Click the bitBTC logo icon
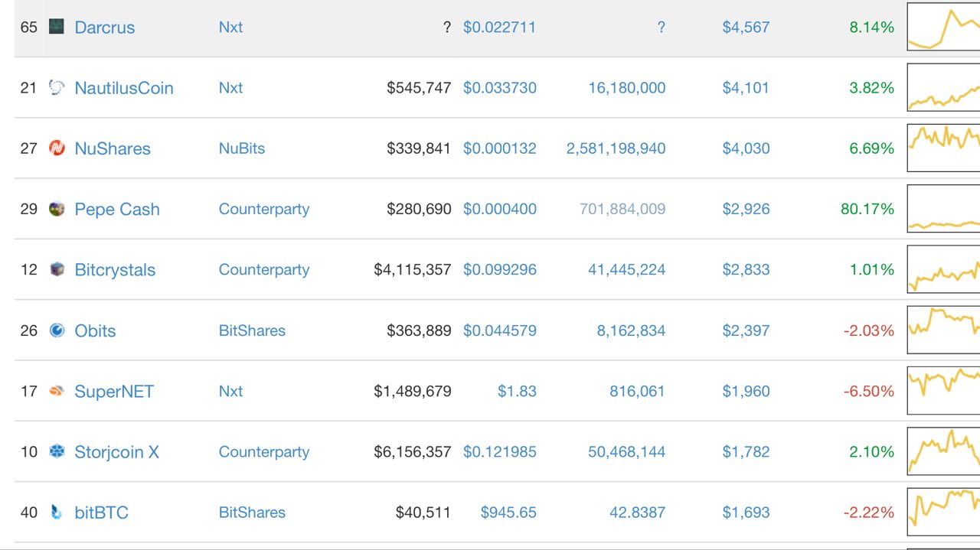980x550 pixels. pyautogui.click(x=57, y=512)
